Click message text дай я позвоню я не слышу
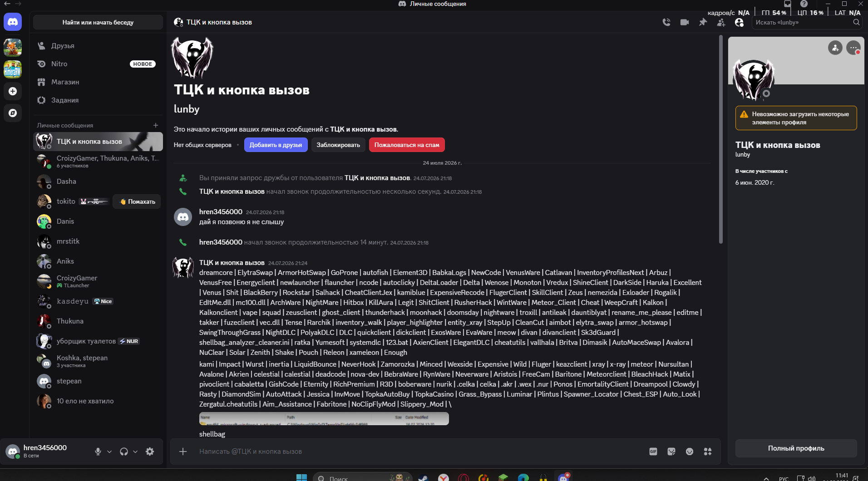Image resolution: width=868 pixels, height=481 pixels. point(242,222)
